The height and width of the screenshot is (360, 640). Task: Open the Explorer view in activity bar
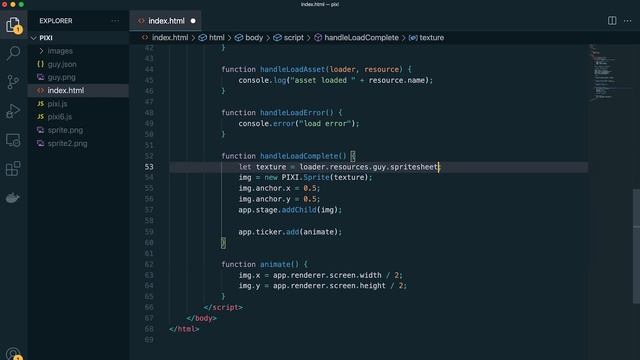pyautogui.click(x=13, y=25)
